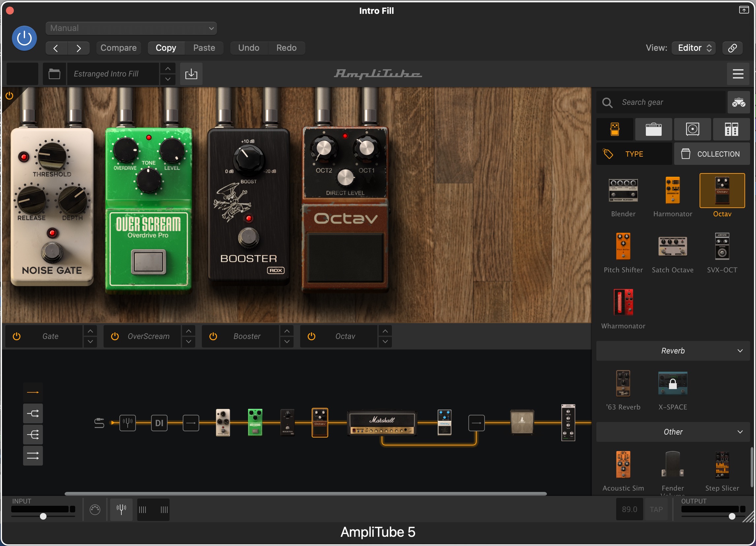Open the AmpliTube hamburger menu

738,74
